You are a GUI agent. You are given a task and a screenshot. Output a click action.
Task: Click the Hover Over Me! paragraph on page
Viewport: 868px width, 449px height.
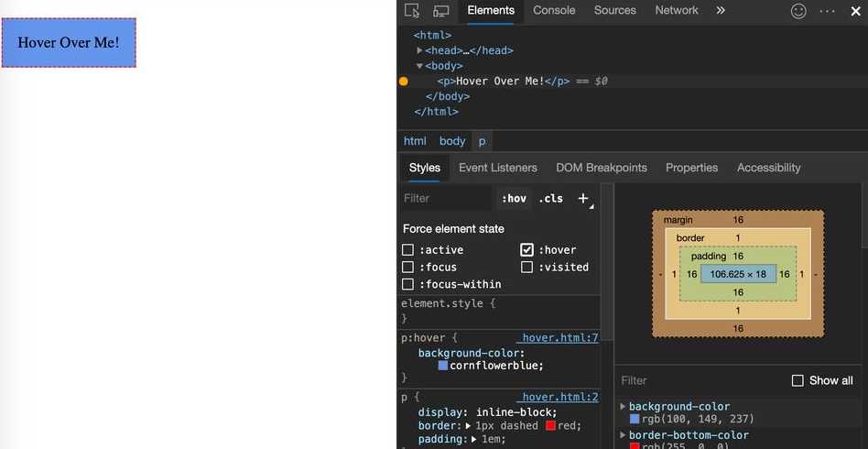coord(69,43)
